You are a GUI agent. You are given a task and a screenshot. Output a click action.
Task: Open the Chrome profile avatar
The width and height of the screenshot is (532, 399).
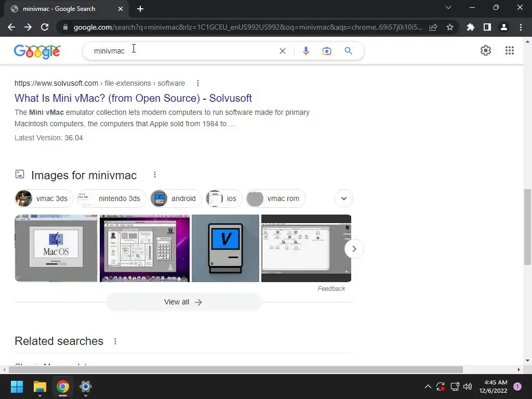click(504, 27)
